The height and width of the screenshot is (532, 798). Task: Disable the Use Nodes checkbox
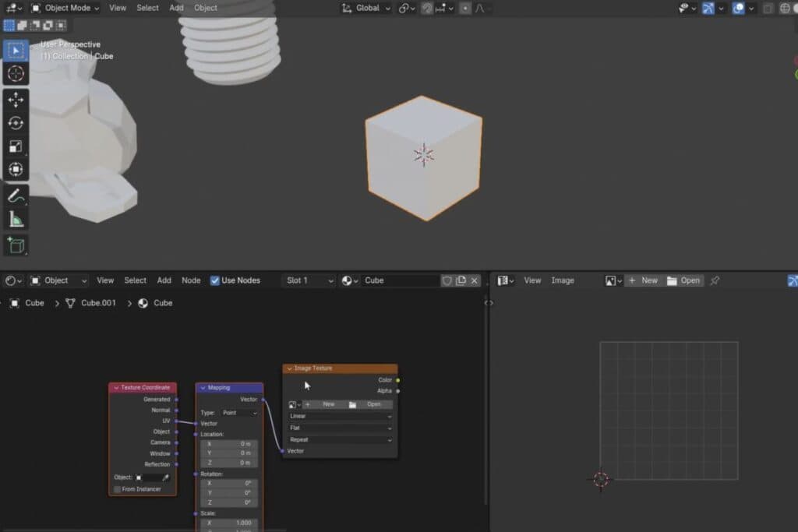point(215,280)
